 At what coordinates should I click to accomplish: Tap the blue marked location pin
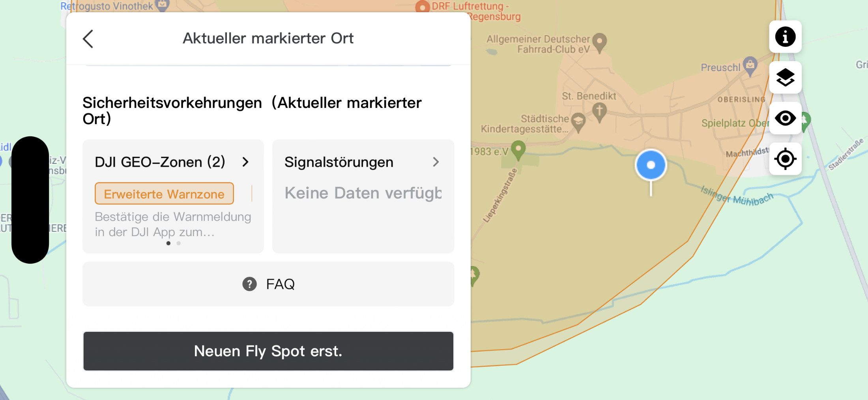651,166
